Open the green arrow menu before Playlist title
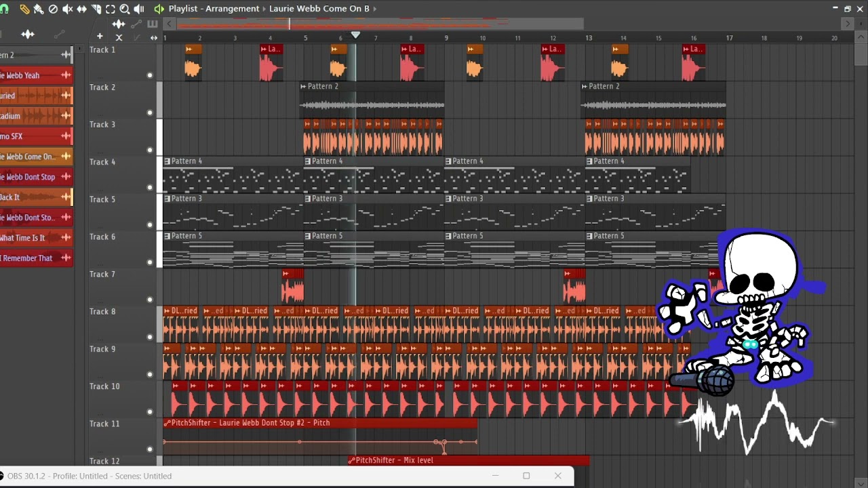 coord(159,9)
